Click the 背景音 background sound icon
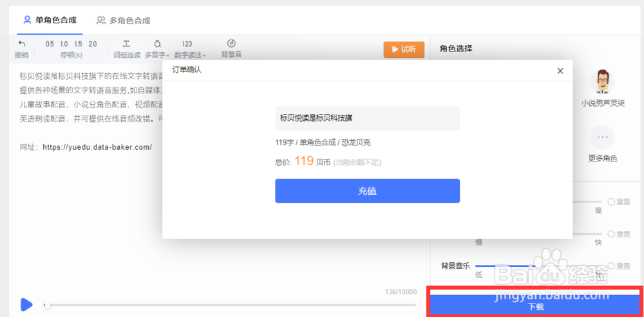The width and height of the screenshot is (644, 317). (x=231, y=44)
